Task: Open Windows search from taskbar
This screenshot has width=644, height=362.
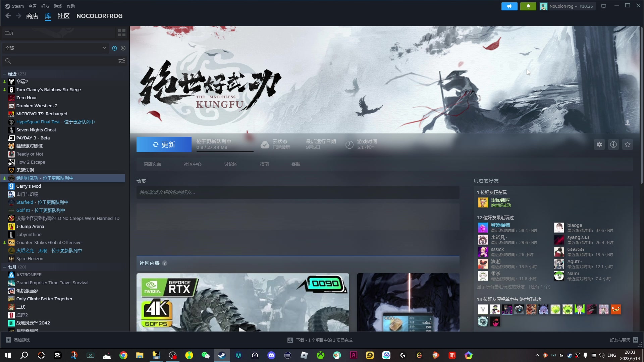Action: click(24, 355)
